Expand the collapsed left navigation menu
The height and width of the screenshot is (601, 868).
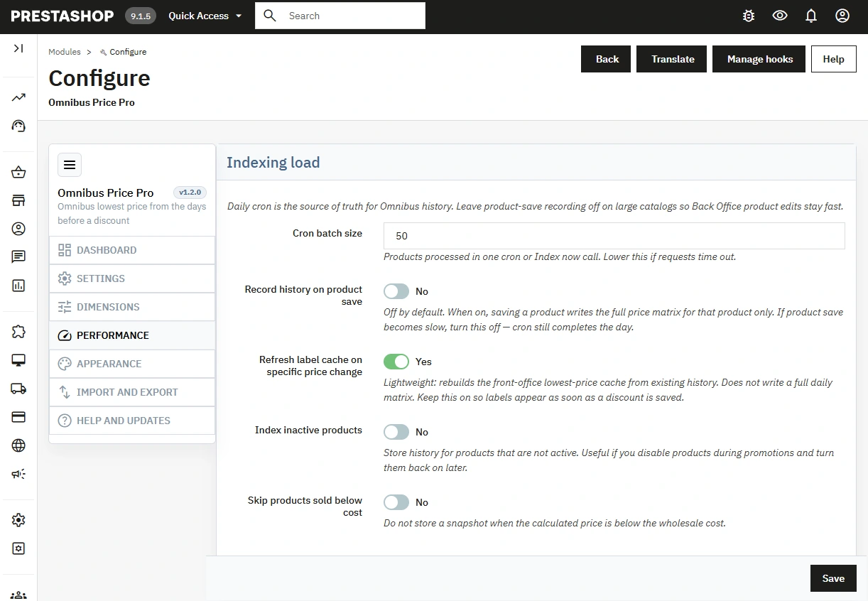pyautogui.click(x=18, y=48)
